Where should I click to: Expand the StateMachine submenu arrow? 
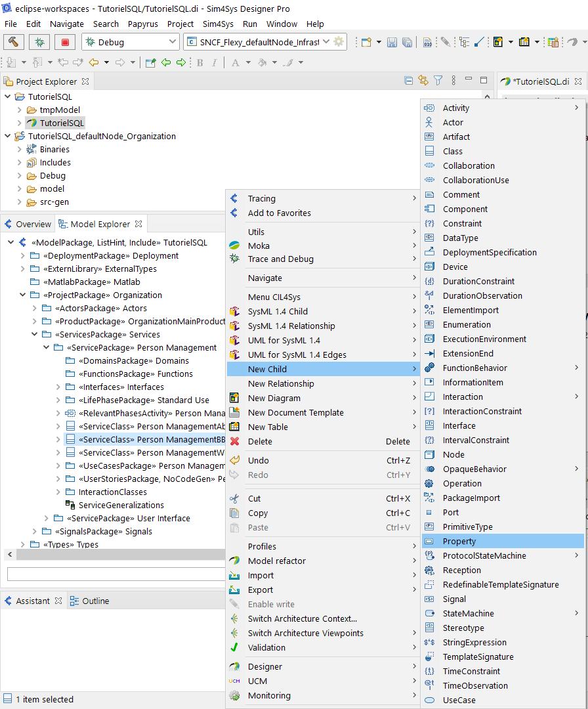576,613
